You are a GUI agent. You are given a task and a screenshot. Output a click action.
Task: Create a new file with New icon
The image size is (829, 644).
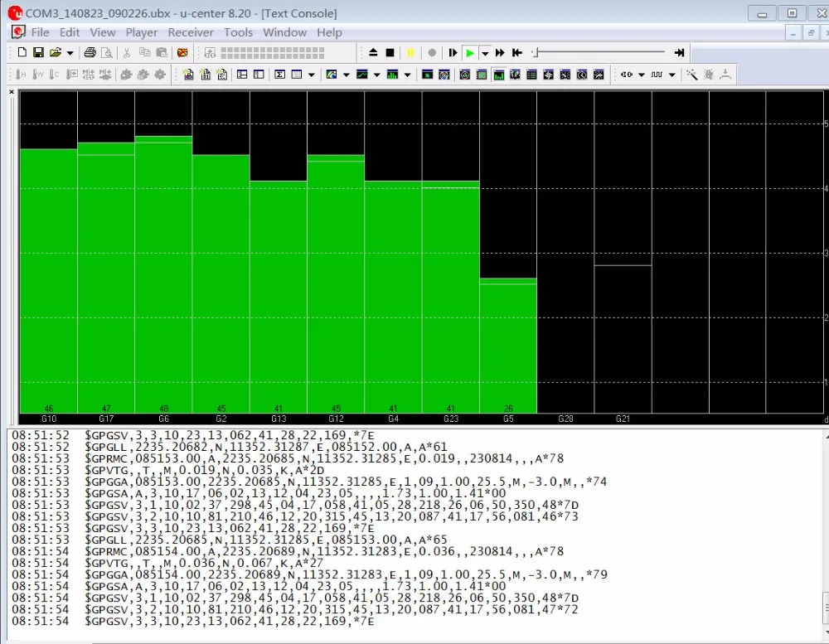tap(22, 52)
